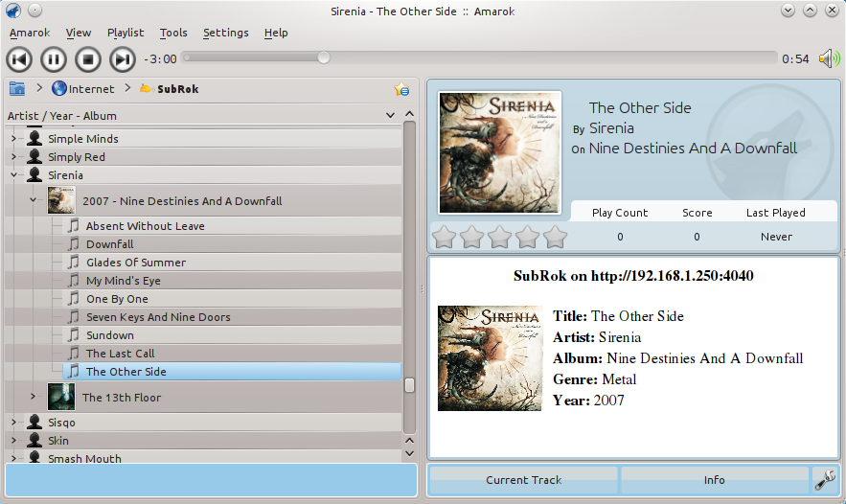
Task: Switch to the Current Track applet
Action: [x=523, y=480]
